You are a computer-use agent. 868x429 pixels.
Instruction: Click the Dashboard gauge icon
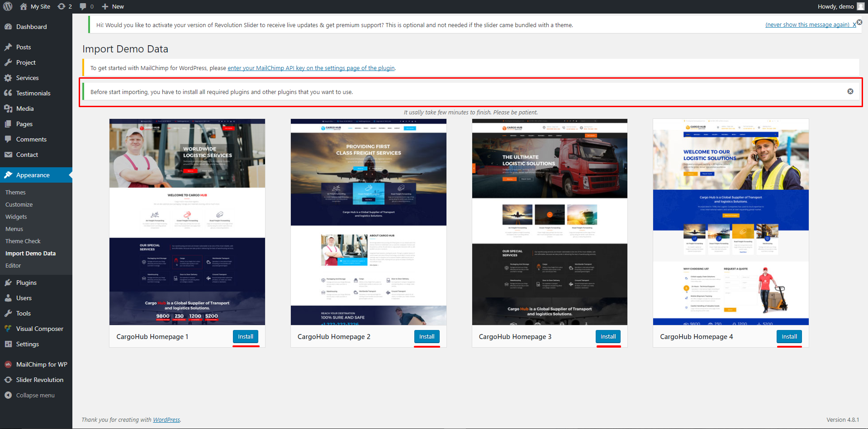(x=8, y=27)
